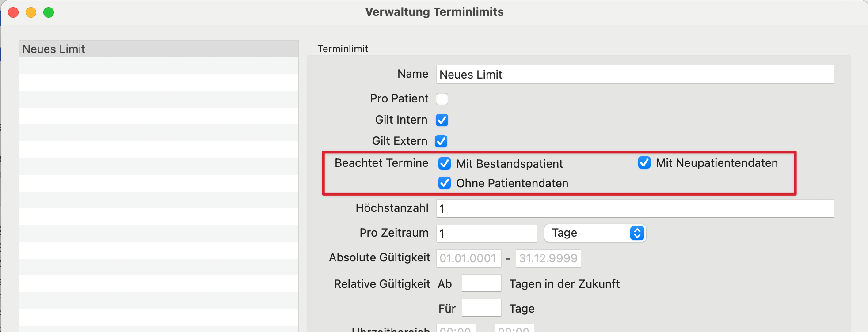Click the Absolute Gültigkeit start date field

pos(468,258)
